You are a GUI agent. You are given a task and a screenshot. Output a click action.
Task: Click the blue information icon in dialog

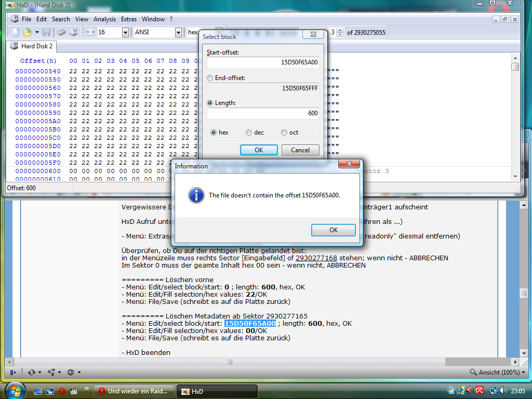(x=196, y=195)
